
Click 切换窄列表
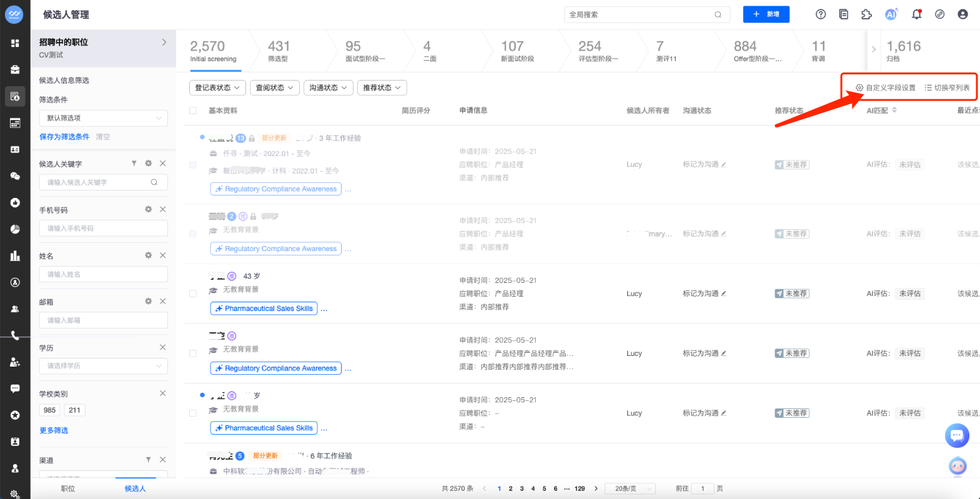click(x=948, y=88)
